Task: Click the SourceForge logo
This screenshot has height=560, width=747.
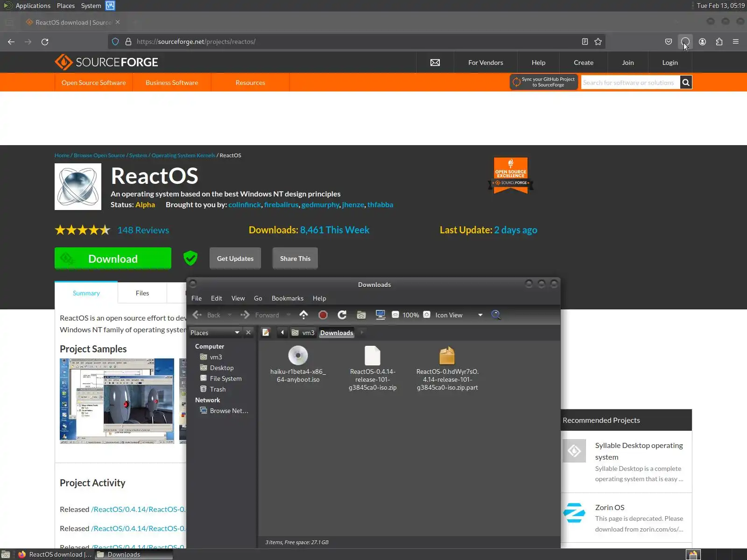Action: pos(106,62)
